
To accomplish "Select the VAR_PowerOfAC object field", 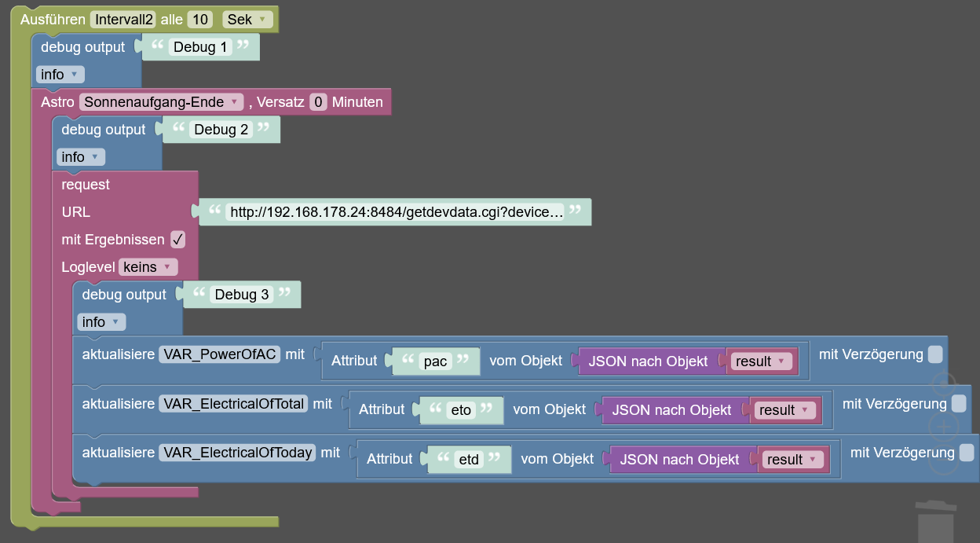I will point(220,354).
